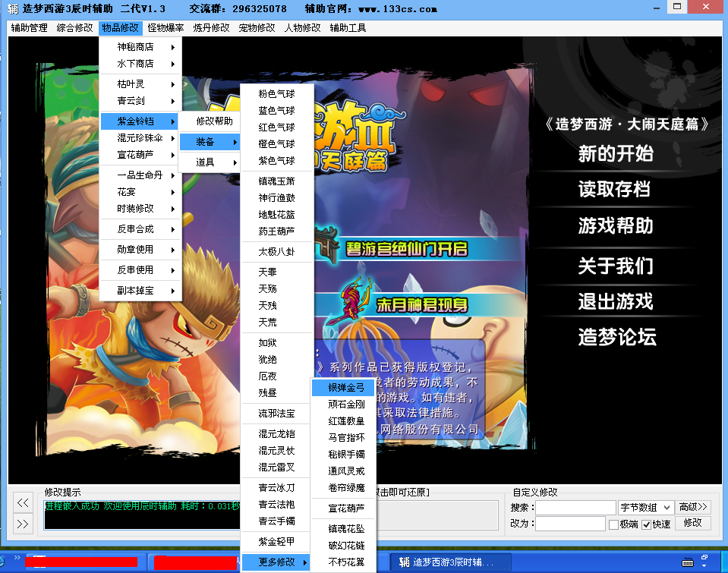
Task: Expand the 宣花葫芦 submenu in 物品修改
Action: [x=140, y=155]
